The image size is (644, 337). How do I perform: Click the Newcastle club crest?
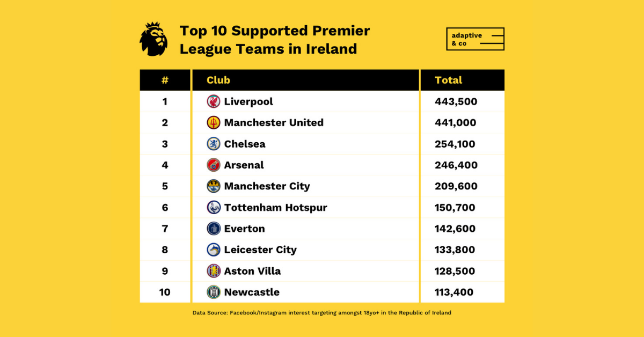[x=214, y=292]
